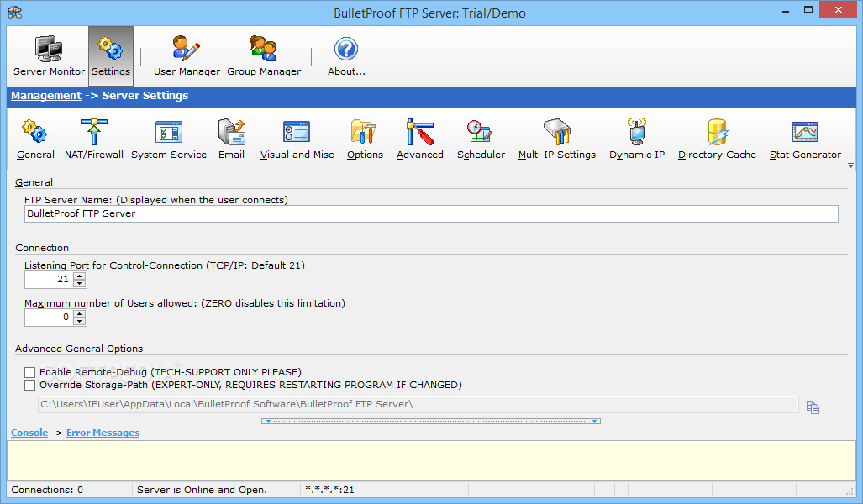
Task: Click the Management breadcrumb link
Action: pyautogui.click(x=46, y=95)
